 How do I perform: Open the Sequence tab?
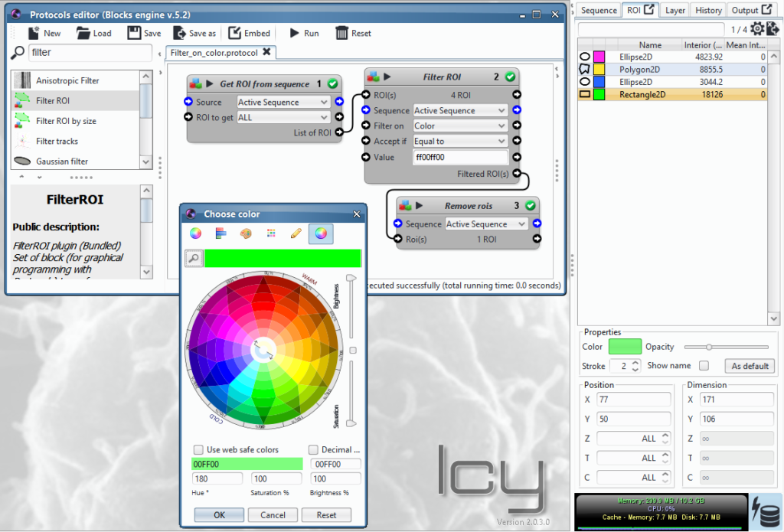[599, 10]
